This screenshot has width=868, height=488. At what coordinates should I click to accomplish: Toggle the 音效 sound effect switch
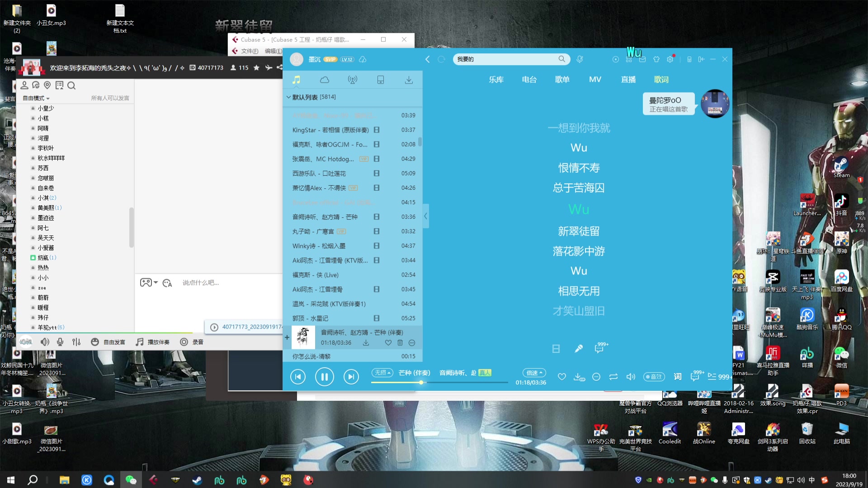tap(654, 376)
